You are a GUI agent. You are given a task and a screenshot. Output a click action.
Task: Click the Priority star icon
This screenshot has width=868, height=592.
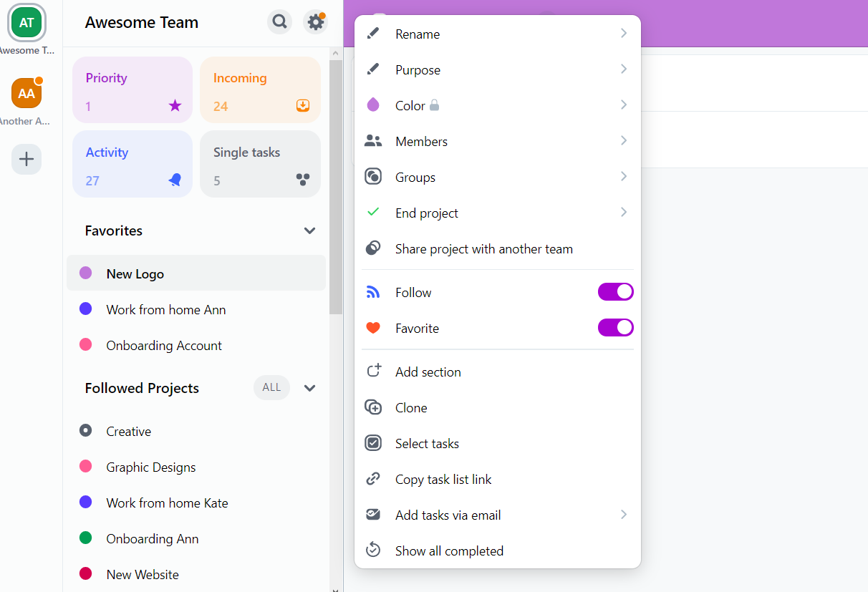click(x=175, y=106)
